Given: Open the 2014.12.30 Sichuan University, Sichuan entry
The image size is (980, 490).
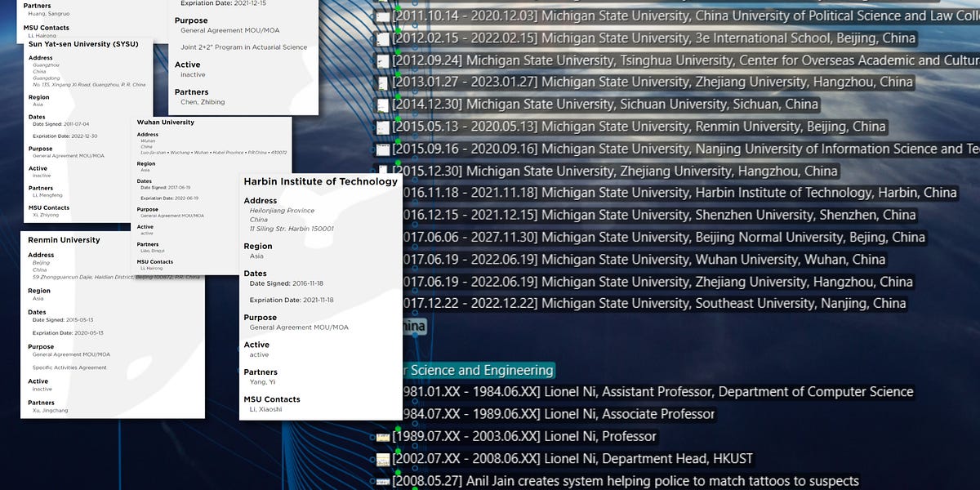Looking at the screenshot, I should pos(605,104).
